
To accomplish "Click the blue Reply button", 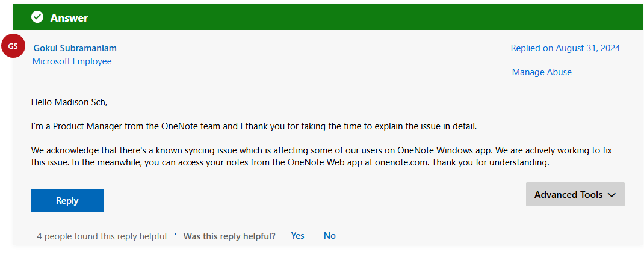I will pos(67,201).
